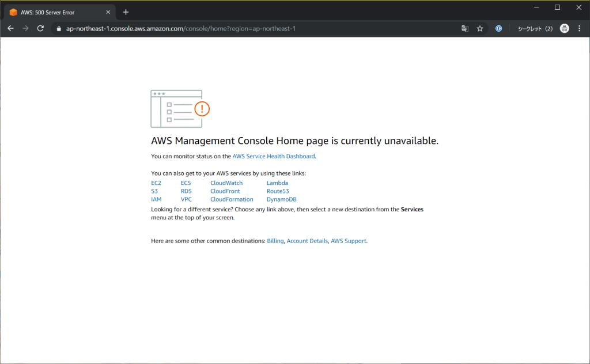Go to Account Details
The width and height of the screenshot is (590, 364).
point(307,241)
